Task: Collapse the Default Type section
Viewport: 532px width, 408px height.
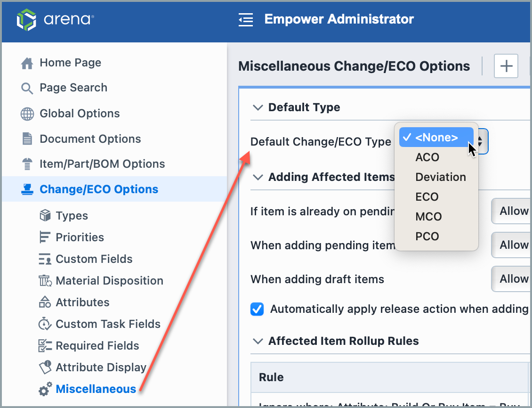Action: pos(258,107)
